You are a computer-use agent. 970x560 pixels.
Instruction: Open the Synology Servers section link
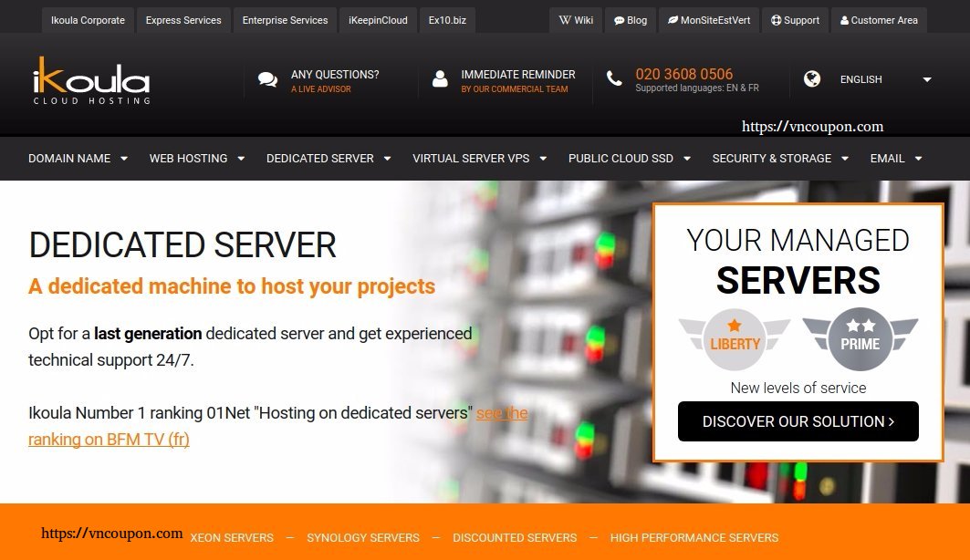(x=363, y=537)
